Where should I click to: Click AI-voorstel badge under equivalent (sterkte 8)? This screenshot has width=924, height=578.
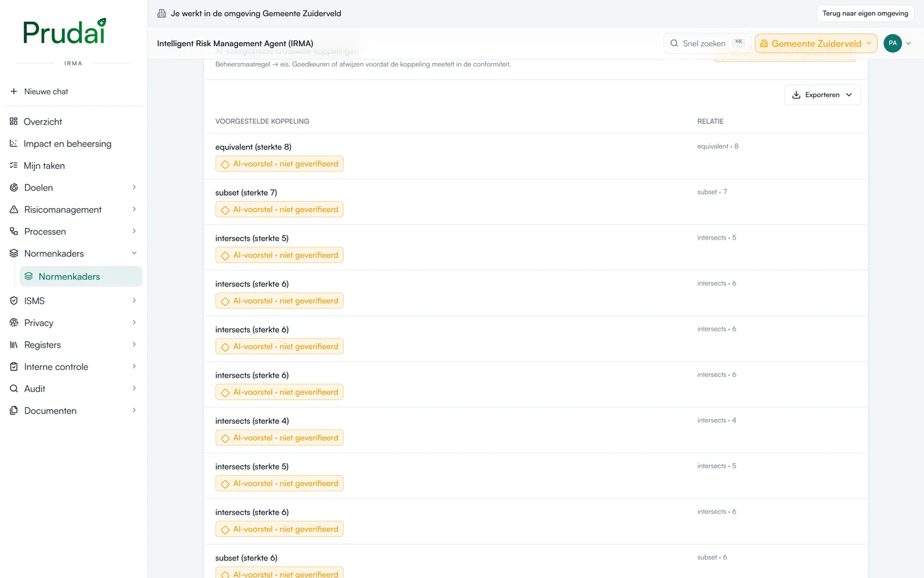click(279, 164)
